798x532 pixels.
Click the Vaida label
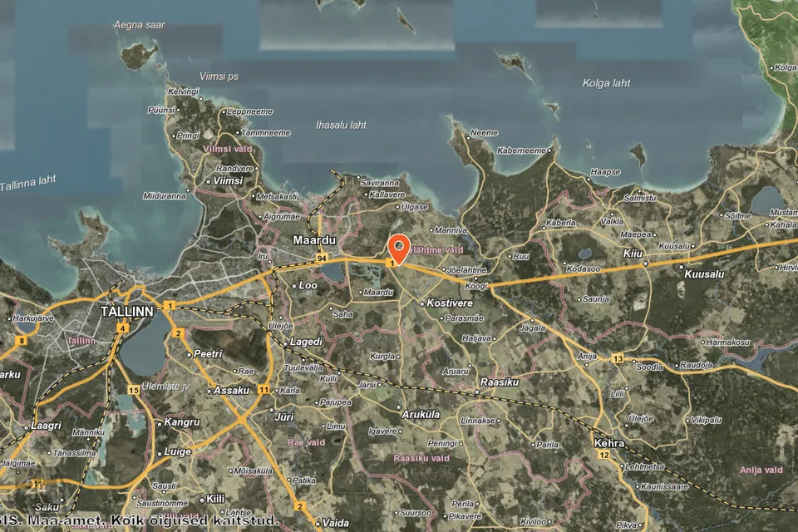[335, 523]
